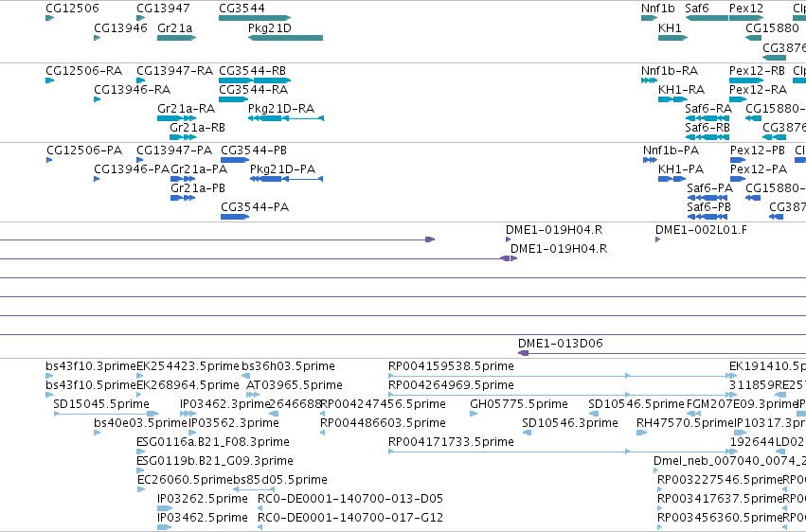Click protein label Saf6-PA
Viewport: 806px width, 532px height.
point(710,188)
